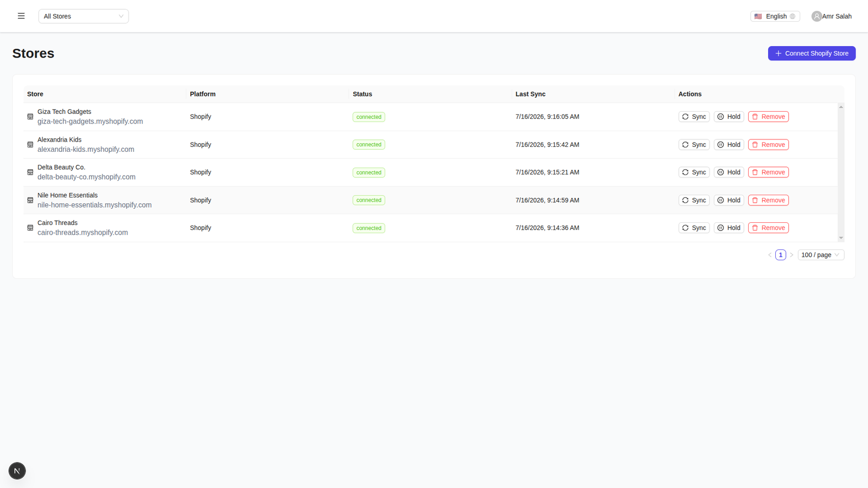Select pagination page 1
This screenshot has height=488, width=868.
[x=781, y=255]
